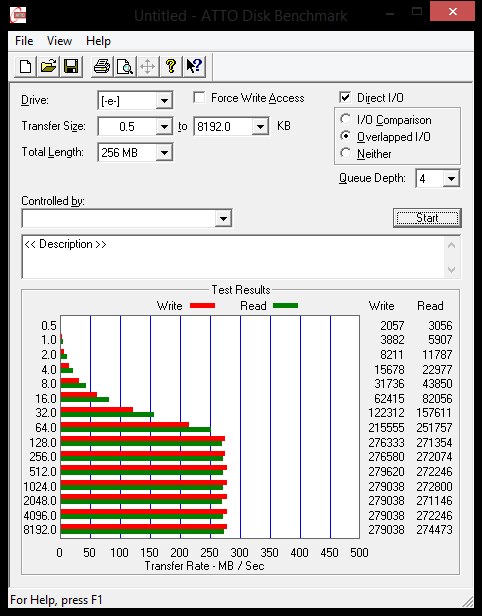Expand the maximum Transfer Size 8192.0 dropdown

(x=260, y=126)
